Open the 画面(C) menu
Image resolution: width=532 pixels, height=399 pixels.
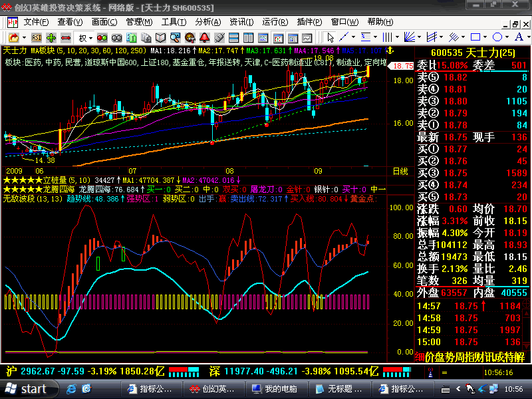tap(104, 22)
